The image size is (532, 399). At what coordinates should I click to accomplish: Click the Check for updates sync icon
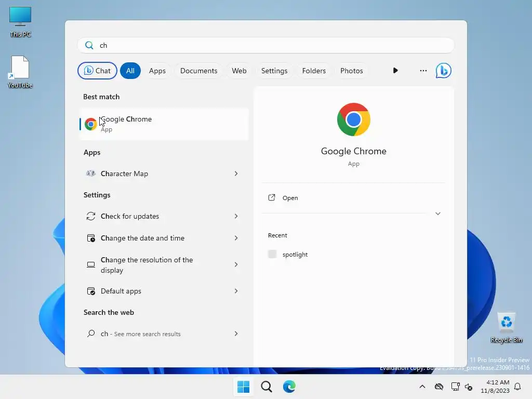point(90,216)
